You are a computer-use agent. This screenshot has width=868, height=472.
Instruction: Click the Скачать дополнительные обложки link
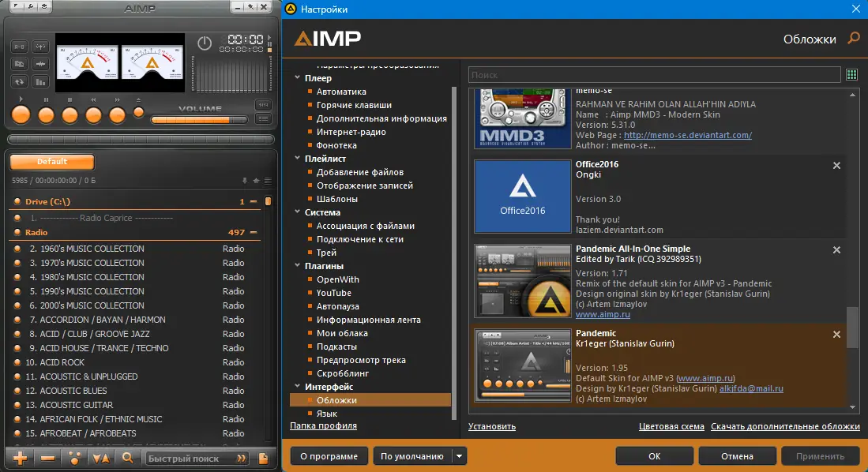coord(785,426)
